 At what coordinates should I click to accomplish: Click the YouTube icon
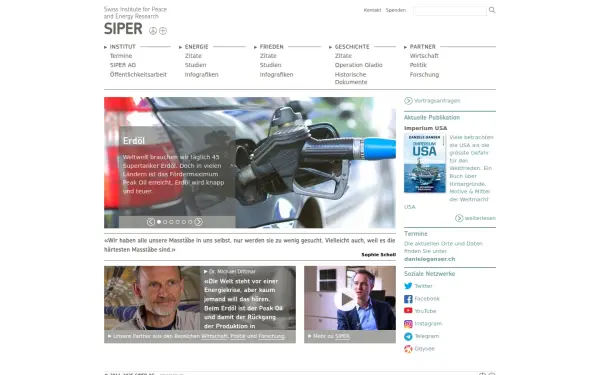click(408, 311)
